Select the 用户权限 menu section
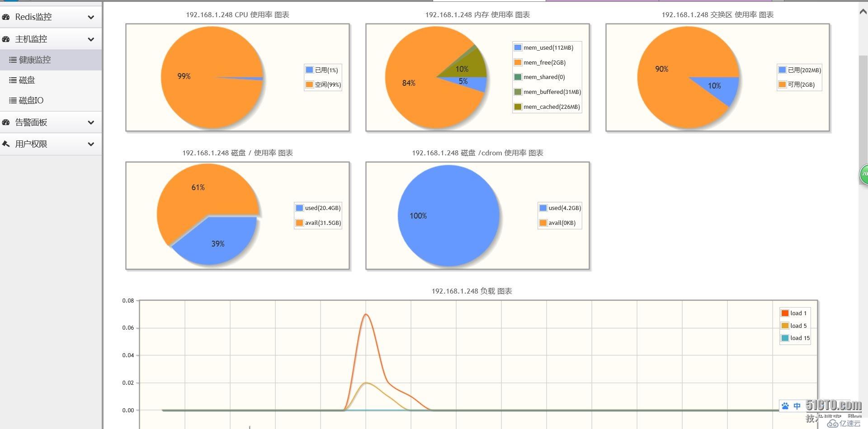 pos(51,144)
